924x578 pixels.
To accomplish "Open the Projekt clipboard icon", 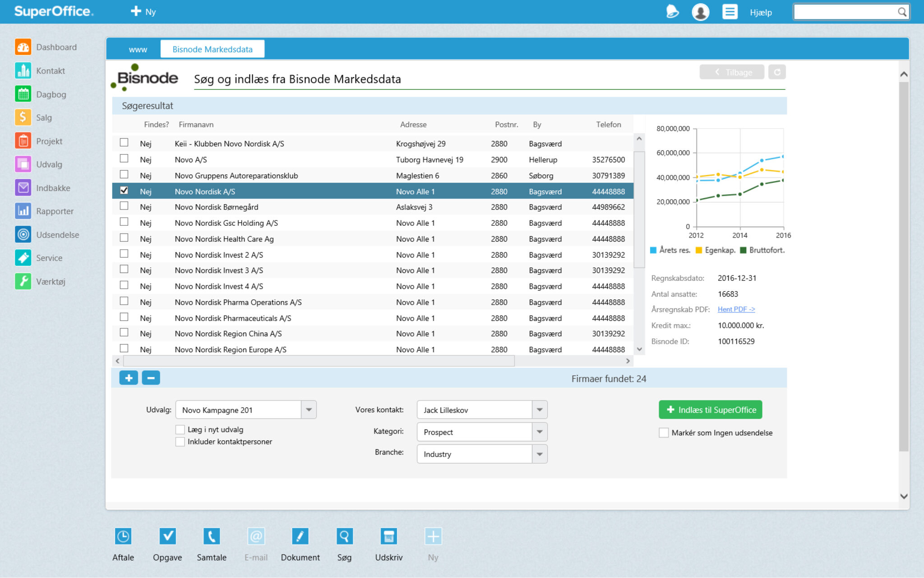I will tap(23, 141).
